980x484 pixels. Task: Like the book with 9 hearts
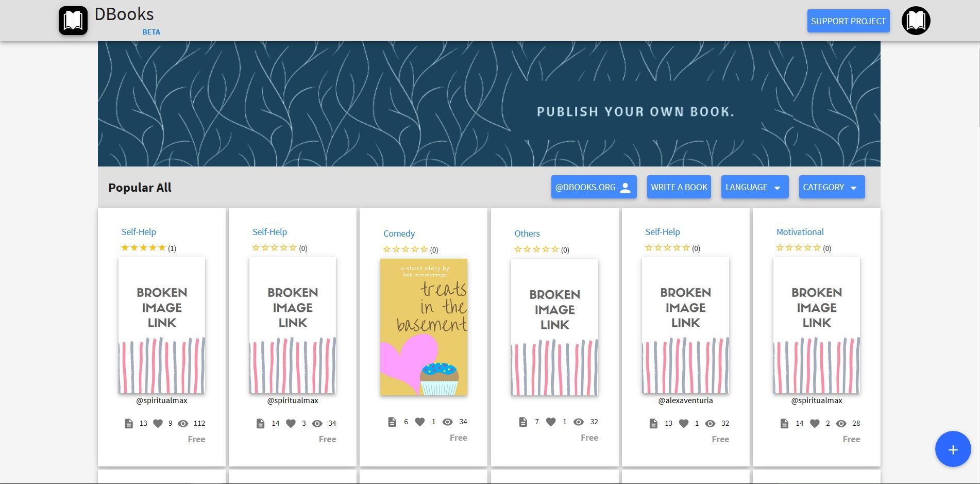pyautogui.click(x=158, y=423)
